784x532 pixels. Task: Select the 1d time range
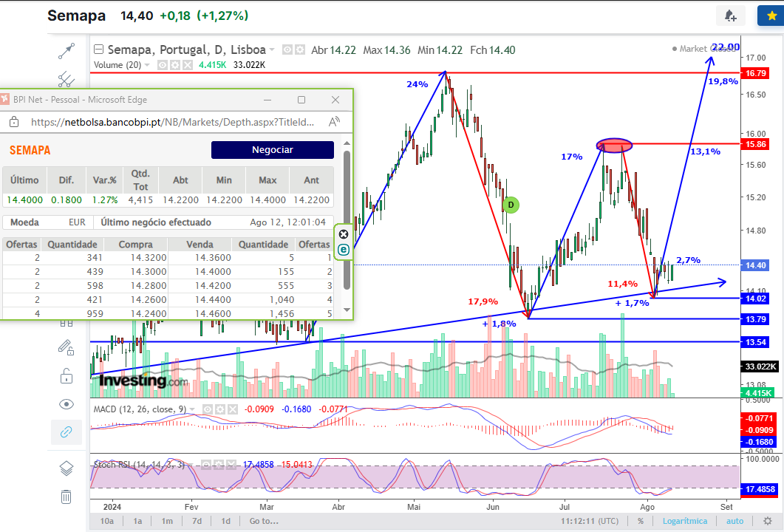click(226, 521)
